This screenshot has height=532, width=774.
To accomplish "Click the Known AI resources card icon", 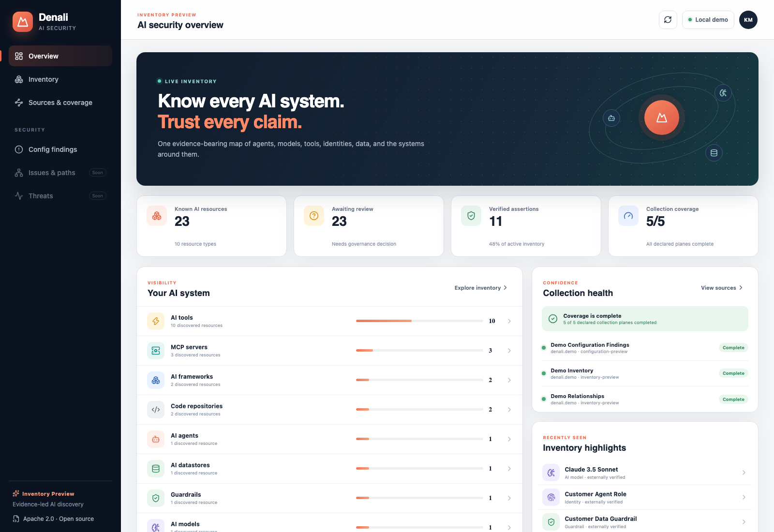I will coord(157,216).
